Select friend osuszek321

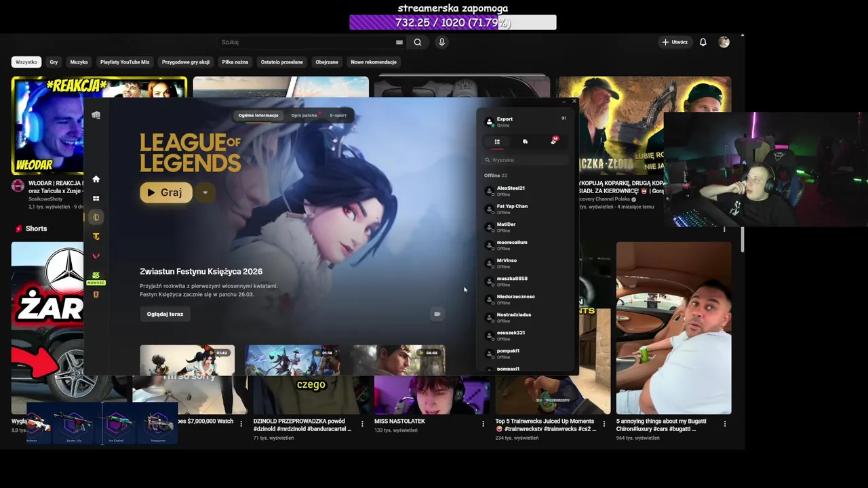coord(526,335)
